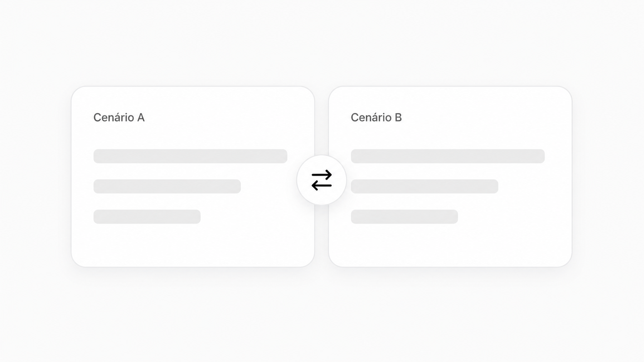Click the blank canvas below the scenario cards
The width and height of the screenshot is (644, 362).
322,315
